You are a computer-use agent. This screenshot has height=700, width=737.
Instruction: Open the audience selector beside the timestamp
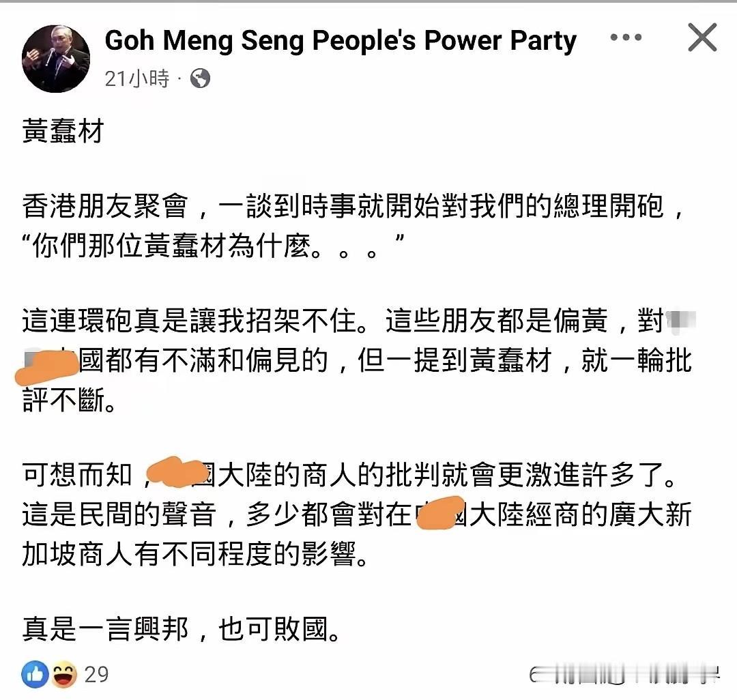click(199, 79)
